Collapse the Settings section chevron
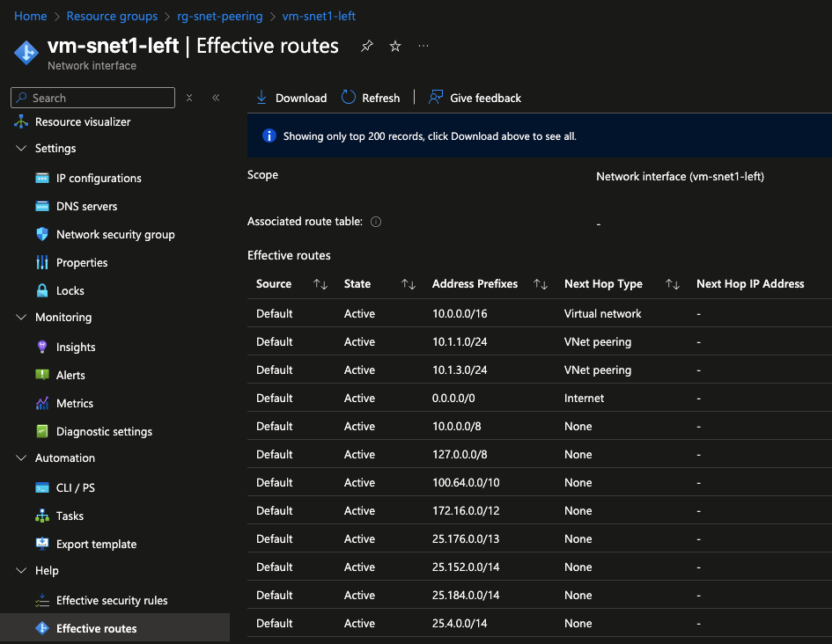Image resolution: width=832 pixels, height=644 pixels. [21, 148]
